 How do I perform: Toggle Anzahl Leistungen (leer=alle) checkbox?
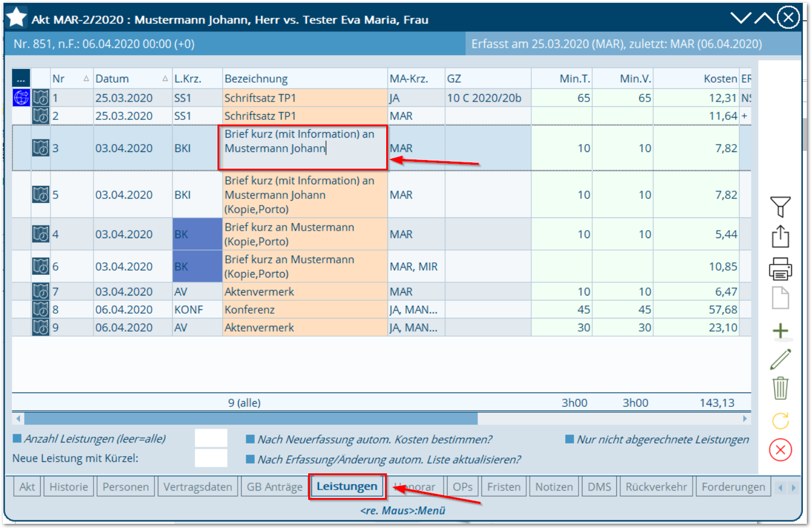pyautogui.click(x=17, y=439)
